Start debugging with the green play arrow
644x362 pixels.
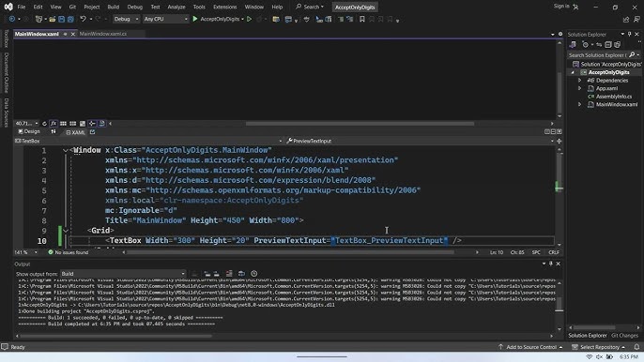click(195, 19)
